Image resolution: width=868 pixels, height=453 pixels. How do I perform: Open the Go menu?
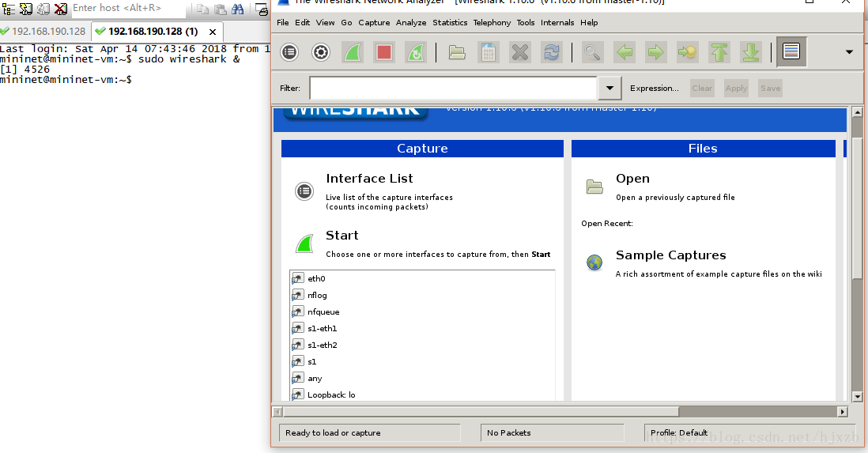click(x=346, y=23)
